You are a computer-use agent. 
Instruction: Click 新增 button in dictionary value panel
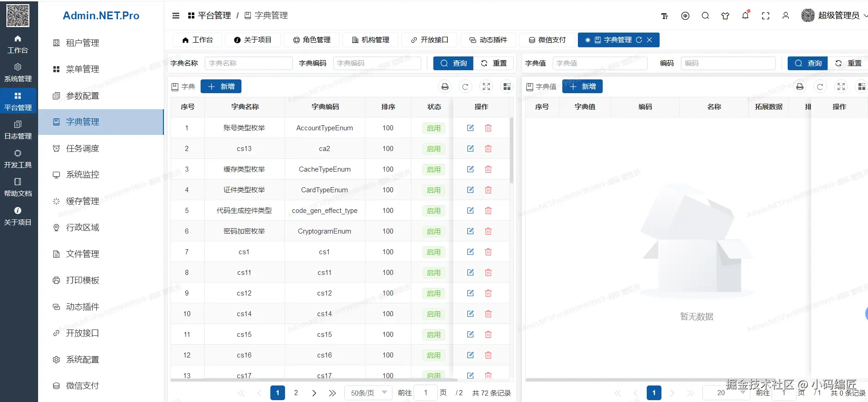click(x=582, y=87)
